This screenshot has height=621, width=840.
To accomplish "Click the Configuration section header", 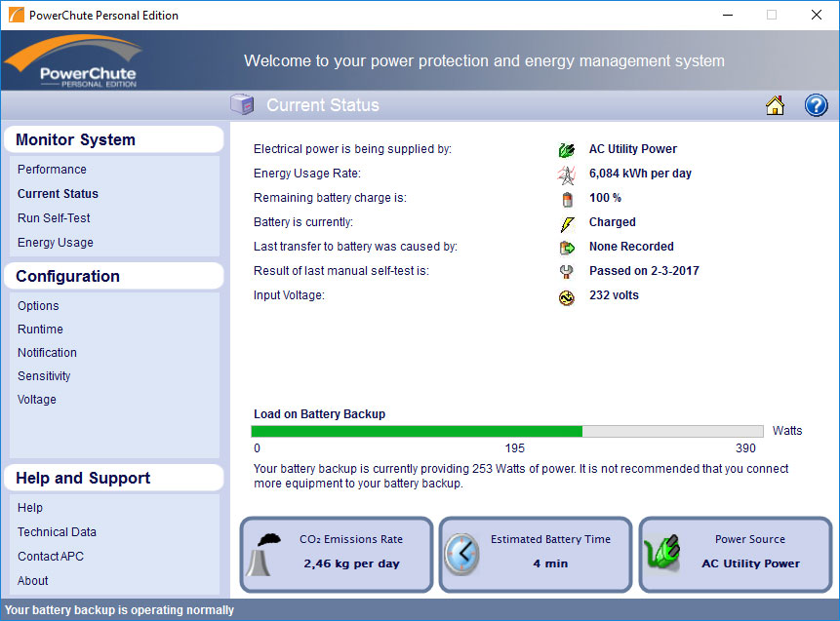I will click(x=113, y=276).
